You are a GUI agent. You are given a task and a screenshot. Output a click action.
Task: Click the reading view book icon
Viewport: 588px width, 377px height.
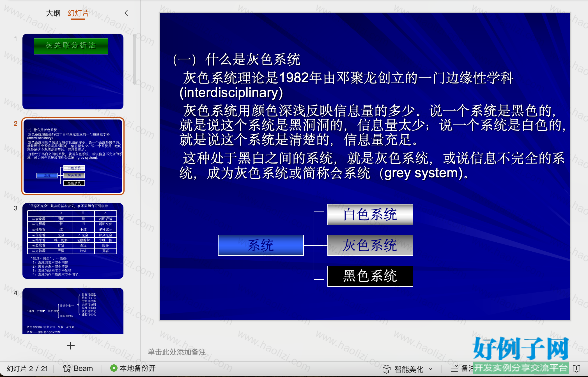tap(576, 369)
